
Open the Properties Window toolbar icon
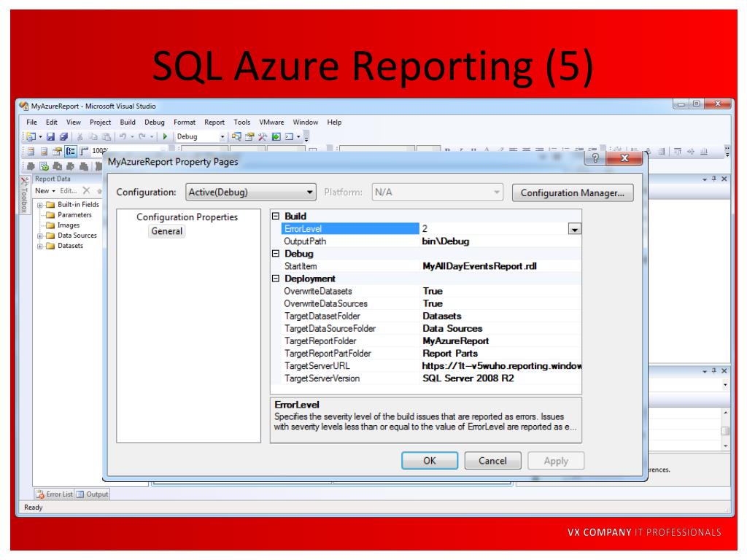tap(249, 136)
